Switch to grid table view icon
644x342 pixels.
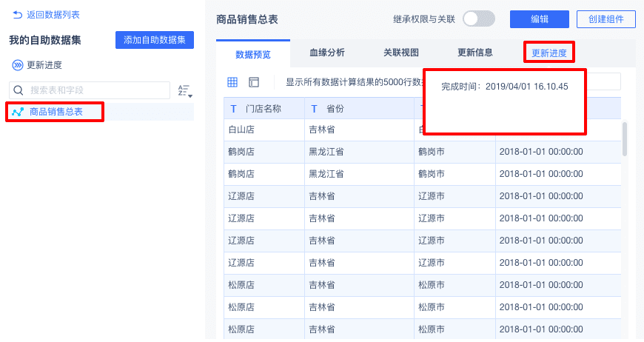point(232,82)
